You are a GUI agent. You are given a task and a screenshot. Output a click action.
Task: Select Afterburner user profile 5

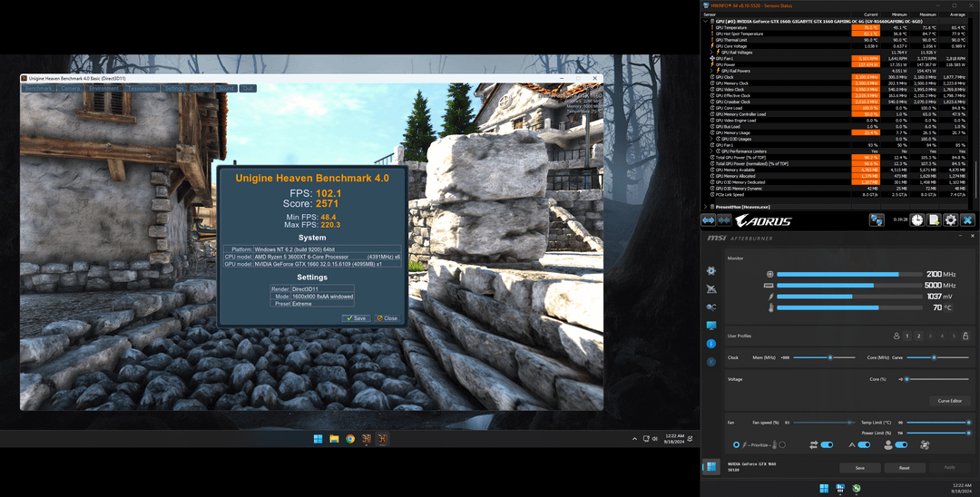(x=954, y=336)
